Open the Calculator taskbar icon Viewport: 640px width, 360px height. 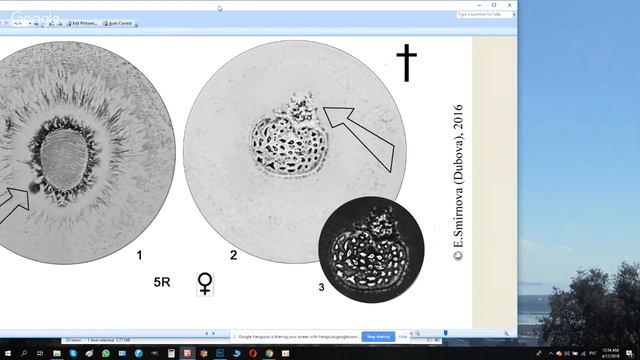[x=171, y=353]
